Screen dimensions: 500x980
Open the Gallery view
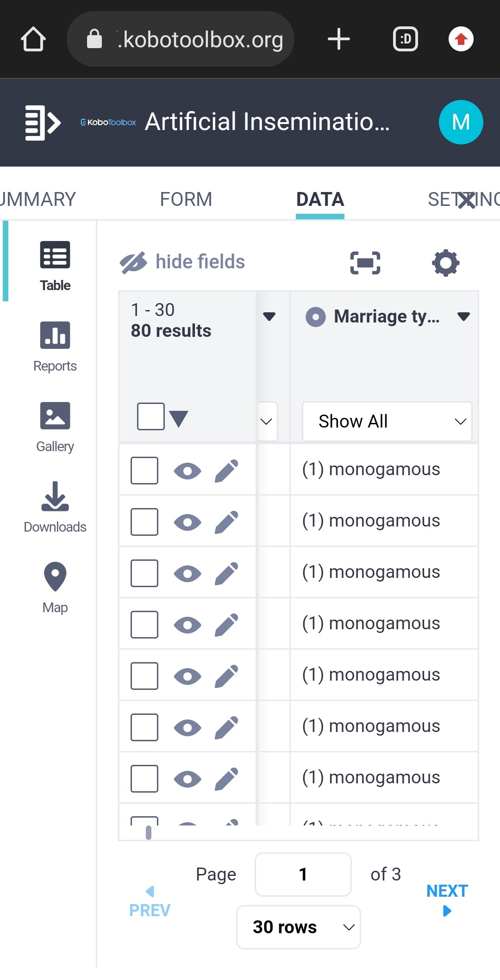tap(55, 427)
